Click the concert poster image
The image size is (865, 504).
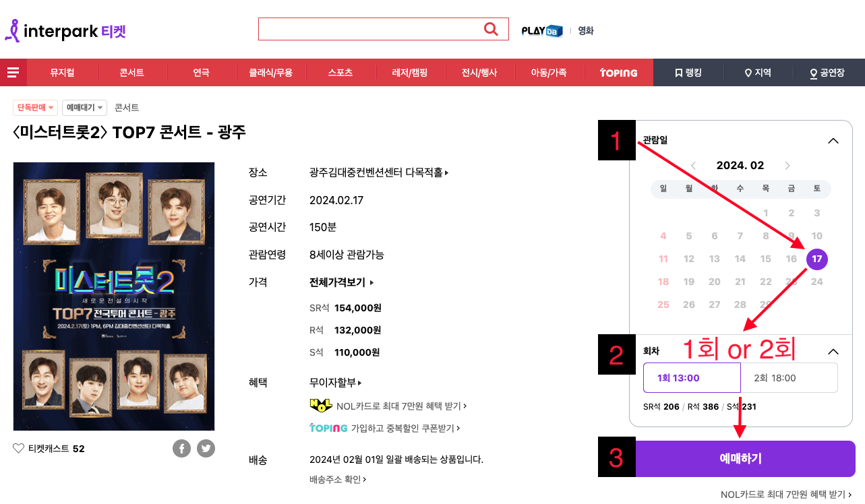(x=114, y=296)
